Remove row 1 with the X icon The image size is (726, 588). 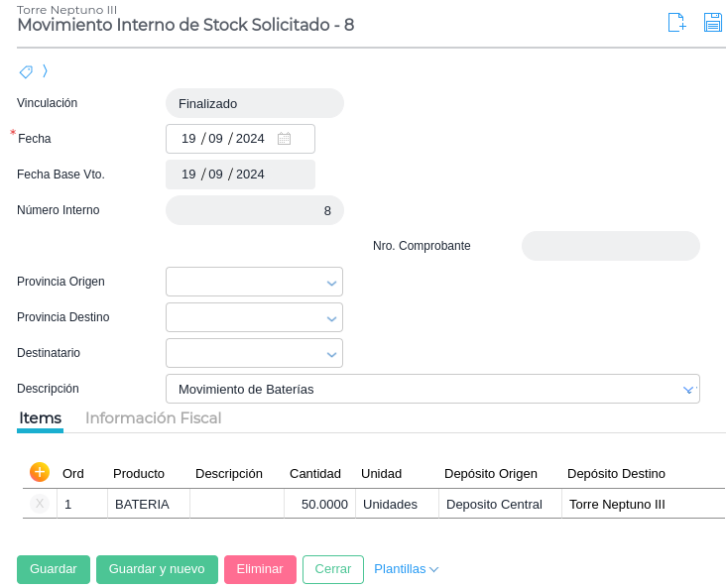(40, 504)
